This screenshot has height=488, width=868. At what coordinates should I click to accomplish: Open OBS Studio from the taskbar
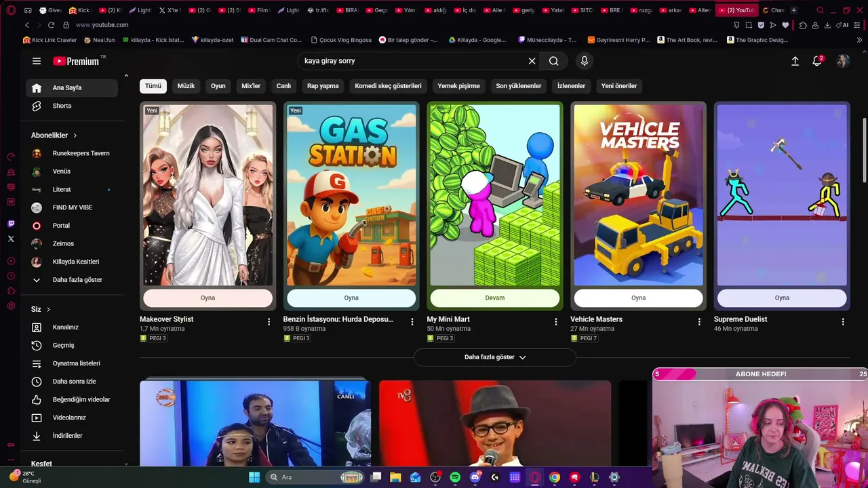(x=435, y=477)
